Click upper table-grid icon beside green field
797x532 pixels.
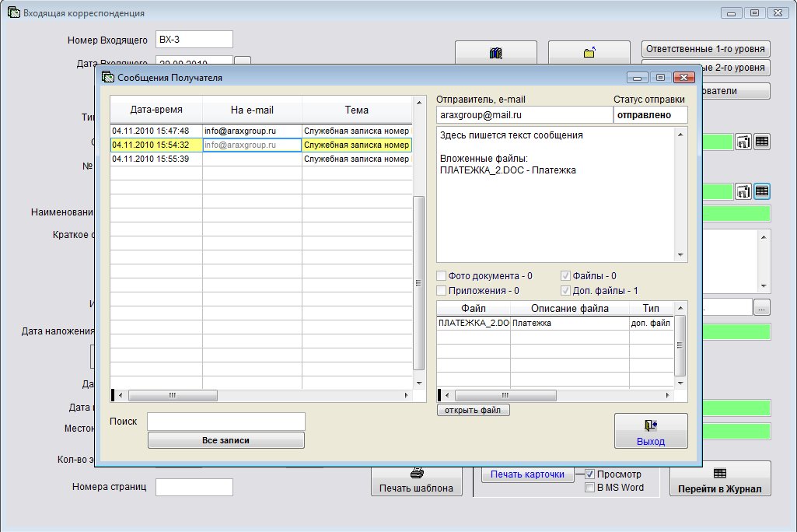(x=762, y=142)
